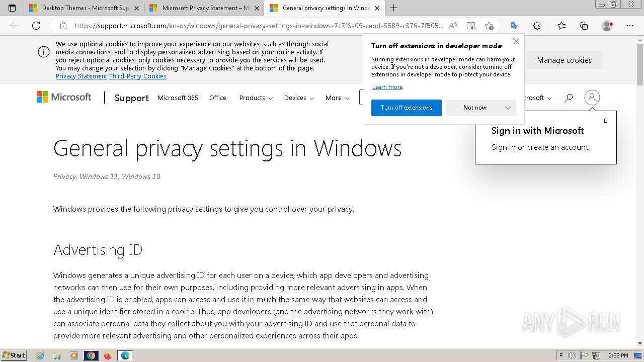Go to Support home link

pos(131,98)
